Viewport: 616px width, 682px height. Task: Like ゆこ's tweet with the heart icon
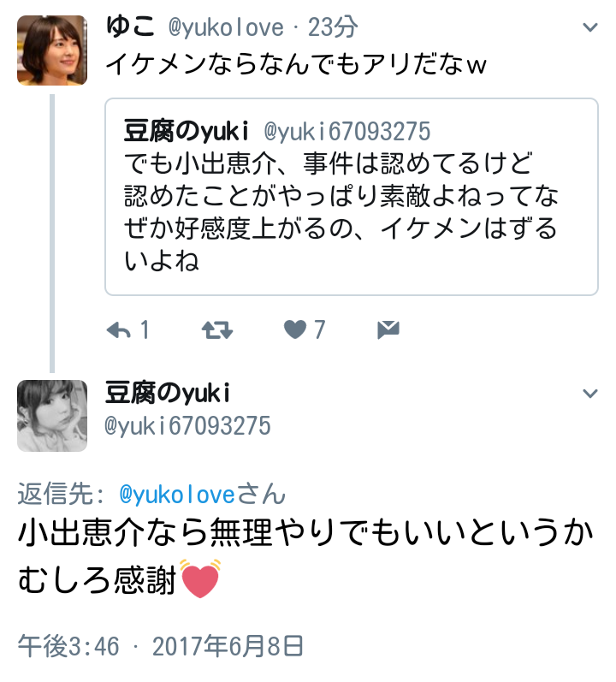click(x=295, y=329)
